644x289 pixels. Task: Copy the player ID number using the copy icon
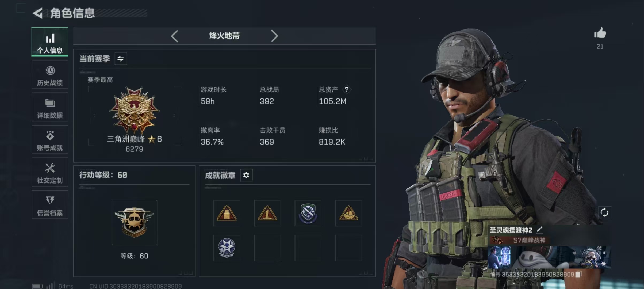point(578,274)
